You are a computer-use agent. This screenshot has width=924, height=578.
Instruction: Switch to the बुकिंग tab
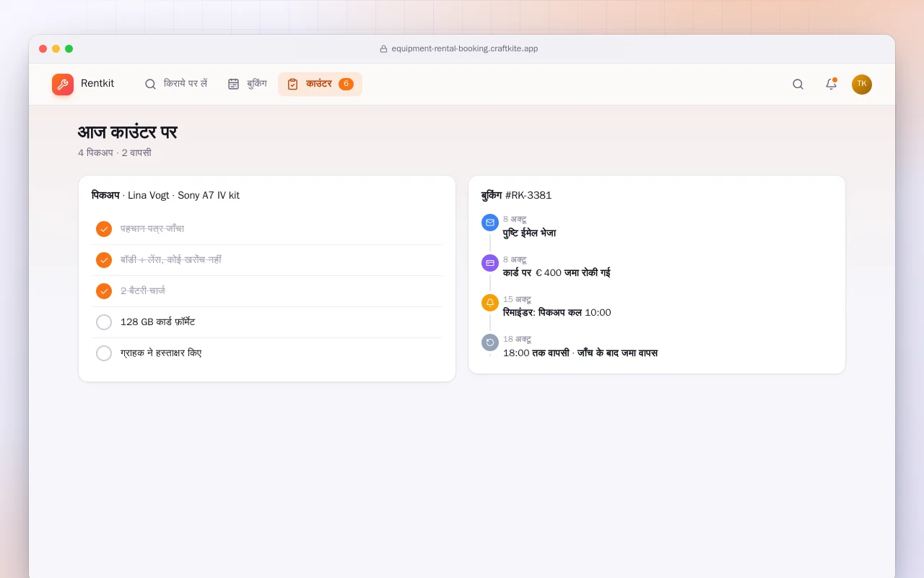pos(248,84)
